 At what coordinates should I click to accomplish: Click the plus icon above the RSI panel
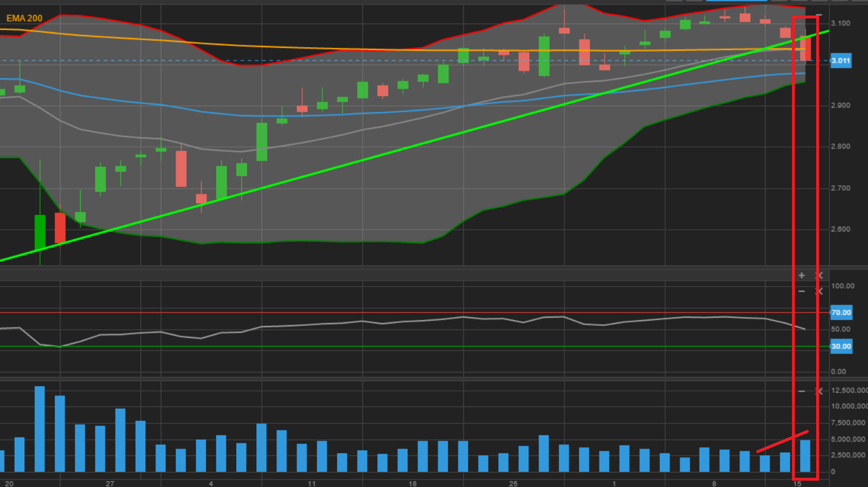(801, 275)
